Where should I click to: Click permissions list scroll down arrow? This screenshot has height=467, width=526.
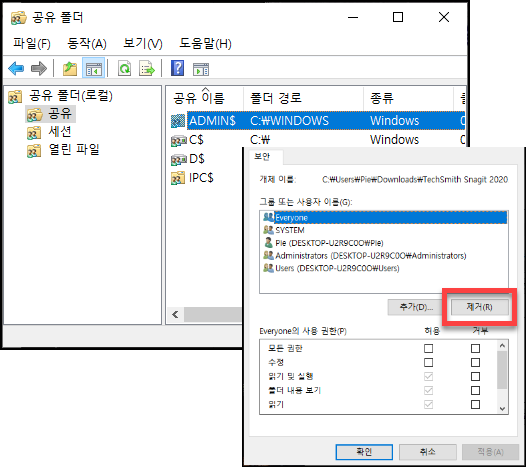point(502,409)
